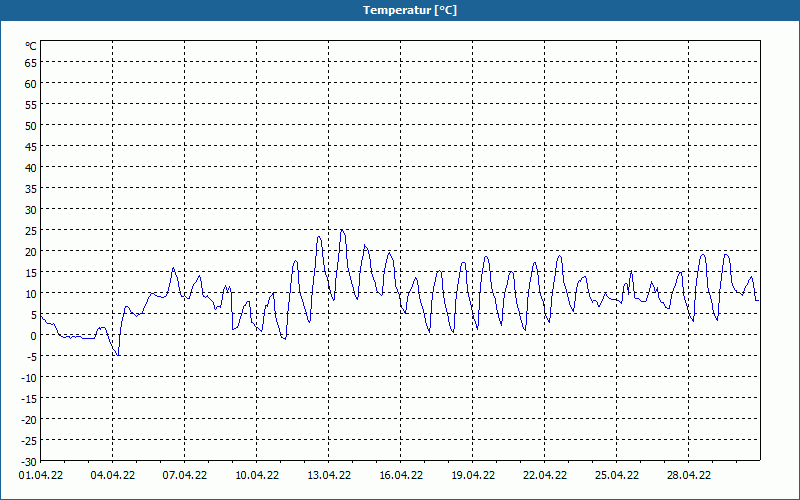Click the 45 y-axis label

31,147
